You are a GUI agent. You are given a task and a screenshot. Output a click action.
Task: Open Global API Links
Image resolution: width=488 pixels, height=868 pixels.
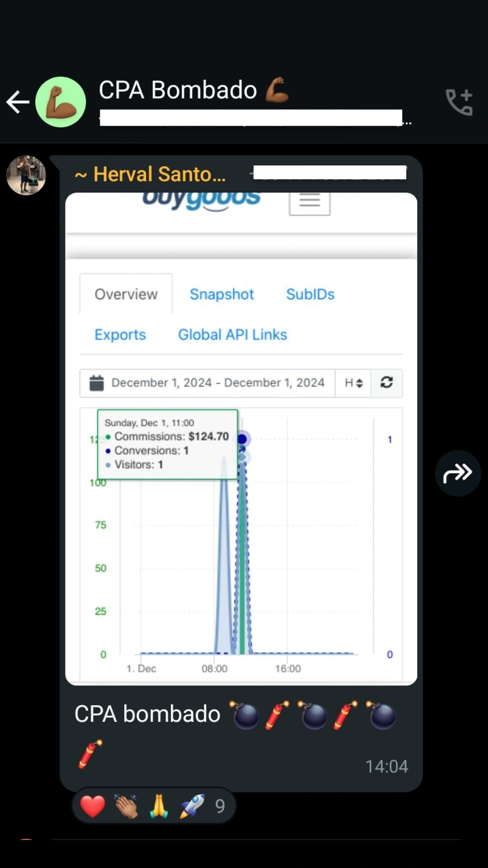click(x=232, y=335)
